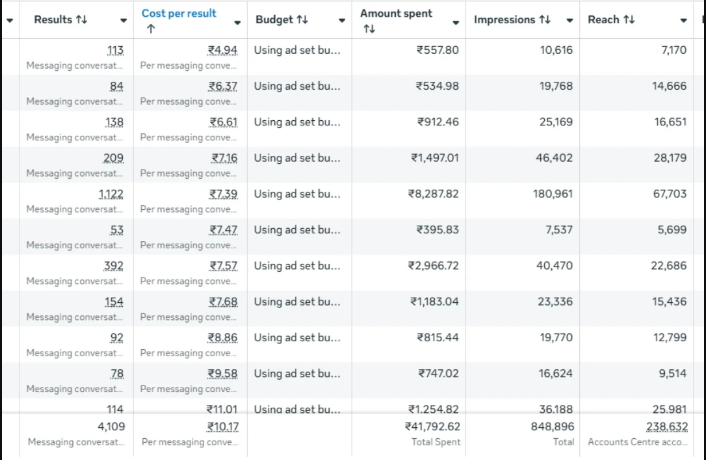Open dropdown caret left of Results column
Image resolution: width=706 pixels, height=460 pixels.
pyautogui.click(x=9, y=20)
